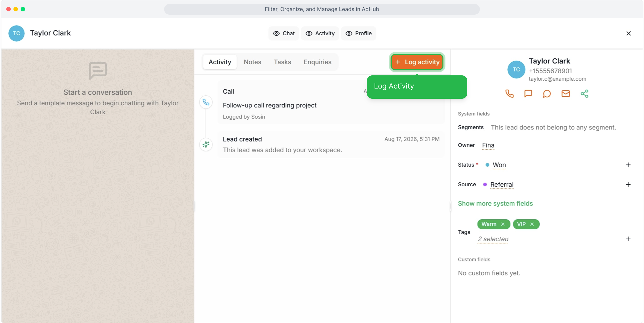Toggle the Profile panel visibility
This screenshot has width=644, height=323.
[358, 33]
